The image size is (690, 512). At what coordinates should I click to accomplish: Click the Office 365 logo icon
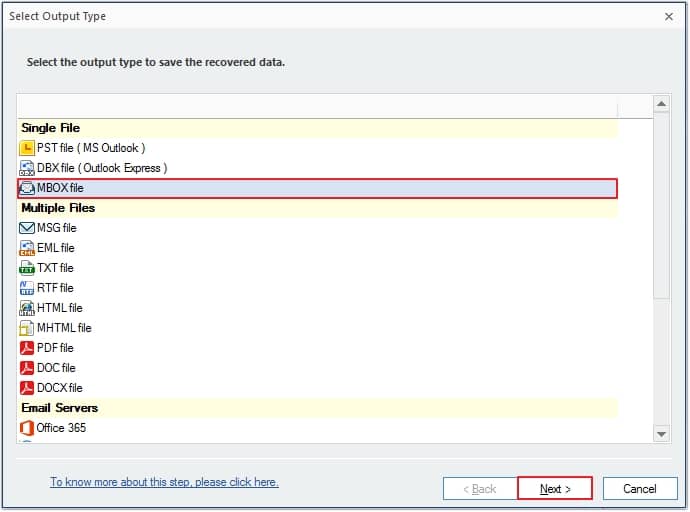[x=27, y=428]
